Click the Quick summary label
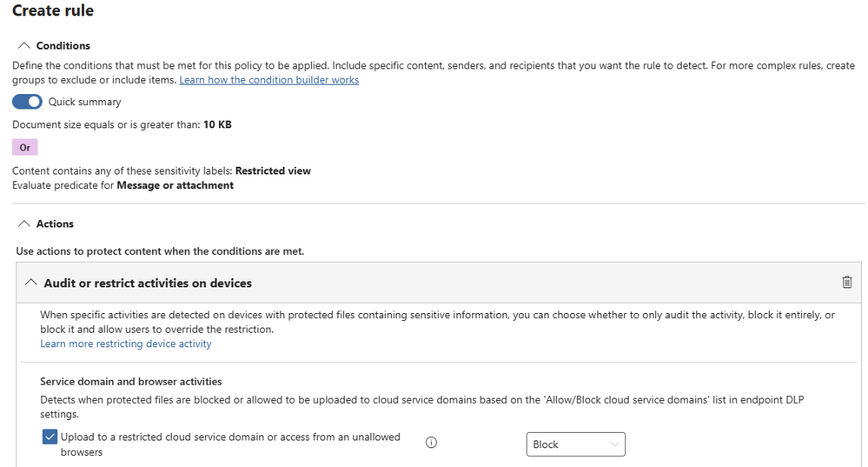 pyautogui.click(x=84, y=102)
